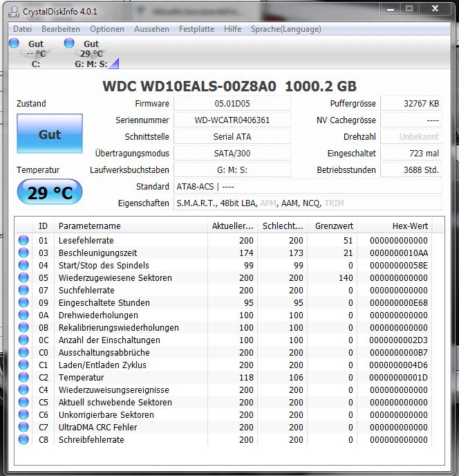Open the Hilfe menu
The height and width of the screenshot is (476, 459).
tap(233, 29)
